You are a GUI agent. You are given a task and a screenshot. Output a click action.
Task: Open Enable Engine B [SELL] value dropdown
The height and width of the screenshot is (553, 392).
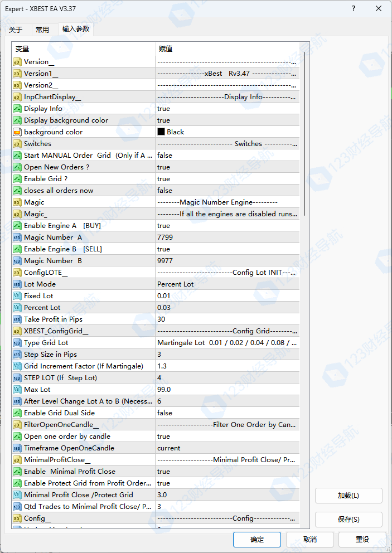[x=227, y=249]
